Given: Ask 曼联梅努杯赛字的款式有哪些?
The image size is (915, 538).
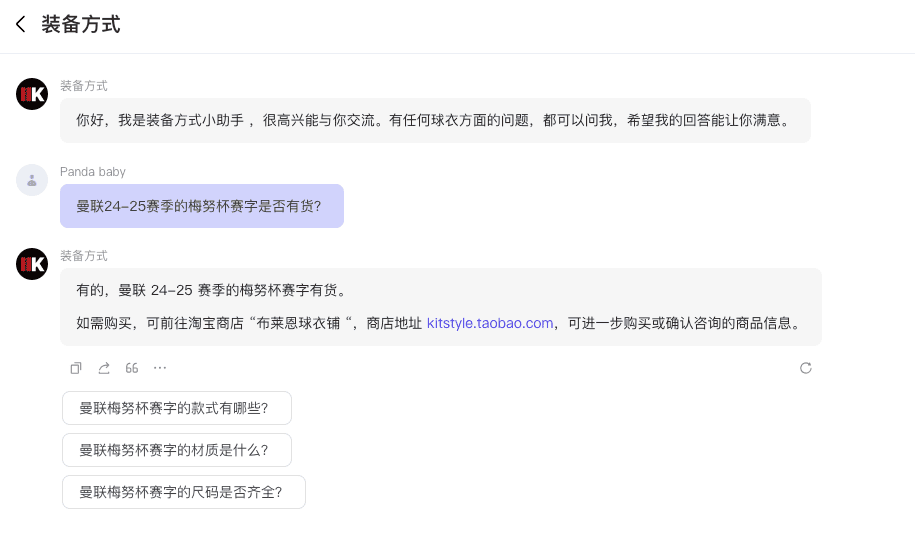Looking at the screenshot, I should tap(176, 408).
